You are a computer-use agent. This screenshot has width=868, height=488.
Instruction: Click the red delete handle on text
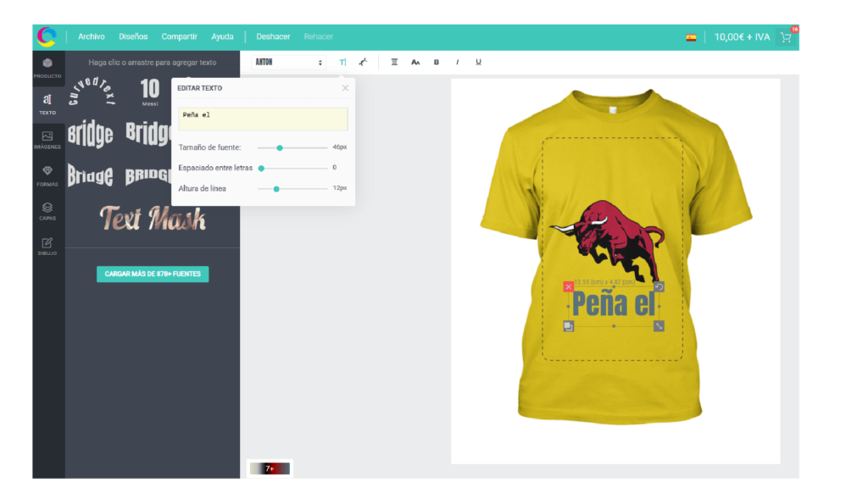[569, 287]
